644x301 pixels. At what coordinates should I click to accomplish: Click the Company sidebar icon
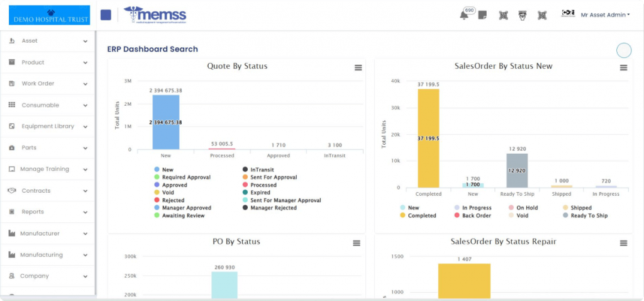coord(12,276)
